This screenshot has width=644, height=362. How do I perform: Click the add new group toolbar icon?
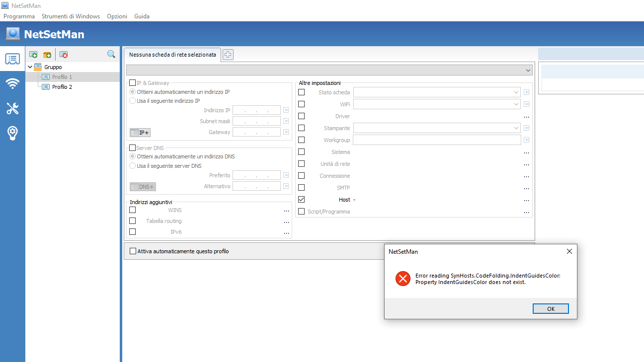(x=47, y=55)
